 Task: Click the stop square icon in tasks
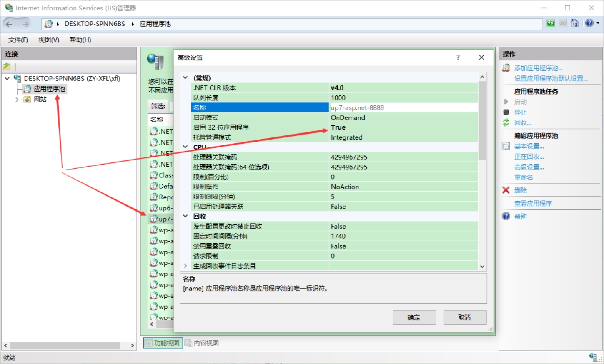[x=506, y=112]
